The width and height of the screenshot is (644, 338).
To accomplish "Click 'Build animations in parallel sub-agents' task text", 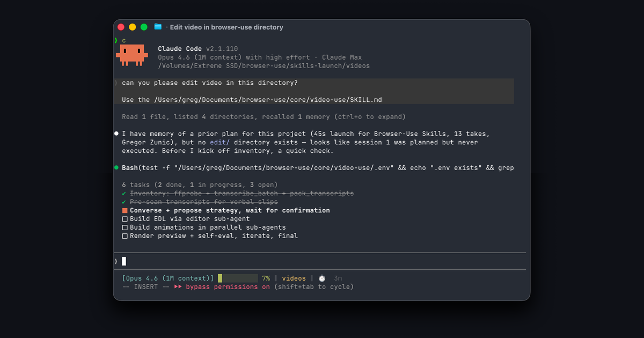I will click(x=208, y=227).
